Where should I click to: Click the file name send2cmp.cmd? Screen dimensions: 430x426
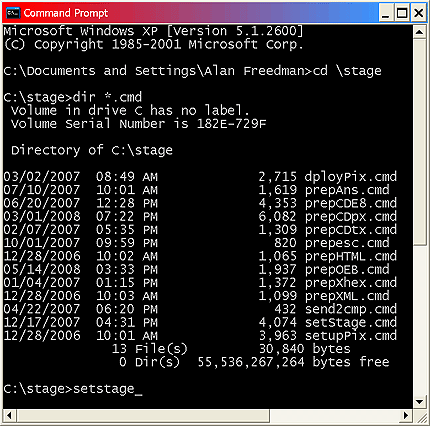tap(351, 309)
